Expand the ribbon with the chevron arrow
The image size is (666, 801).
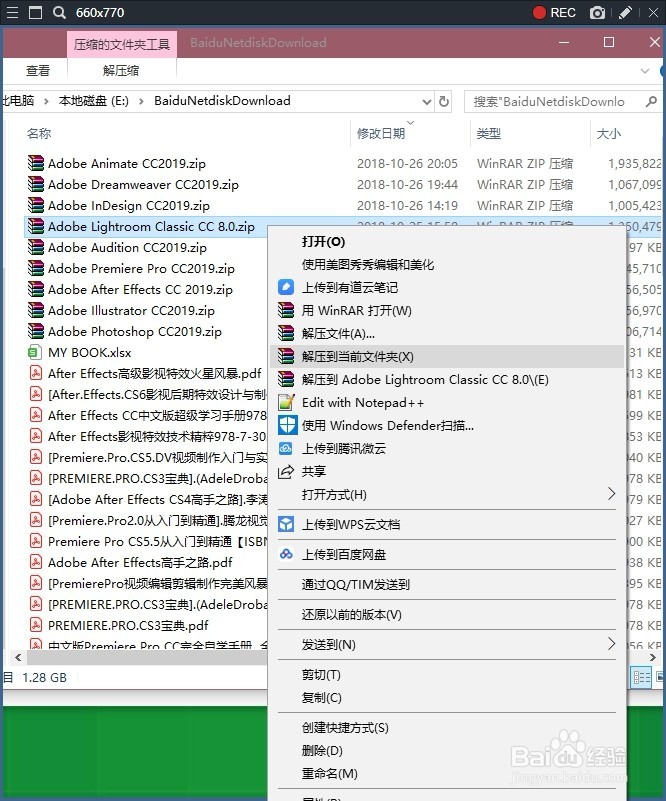point(645,71)
